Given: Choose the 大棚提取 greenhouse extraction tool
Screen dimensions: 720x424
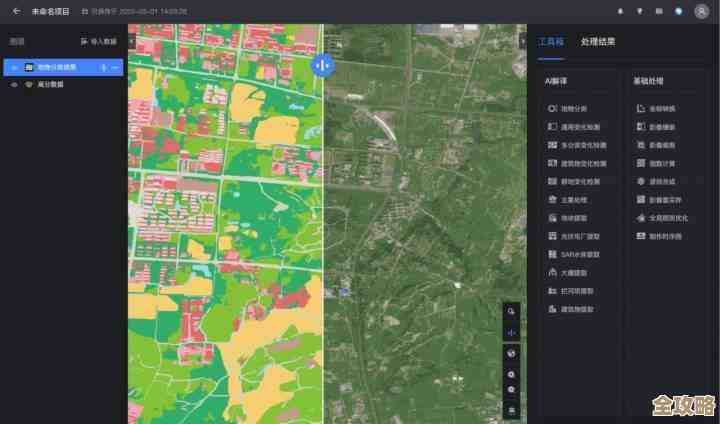Looking at the screenshot, I should pos(573,273).
